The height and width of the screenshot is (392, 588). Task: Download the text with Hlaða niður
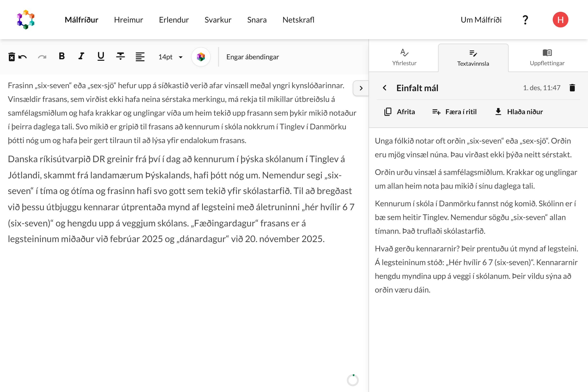coord(519,112)
